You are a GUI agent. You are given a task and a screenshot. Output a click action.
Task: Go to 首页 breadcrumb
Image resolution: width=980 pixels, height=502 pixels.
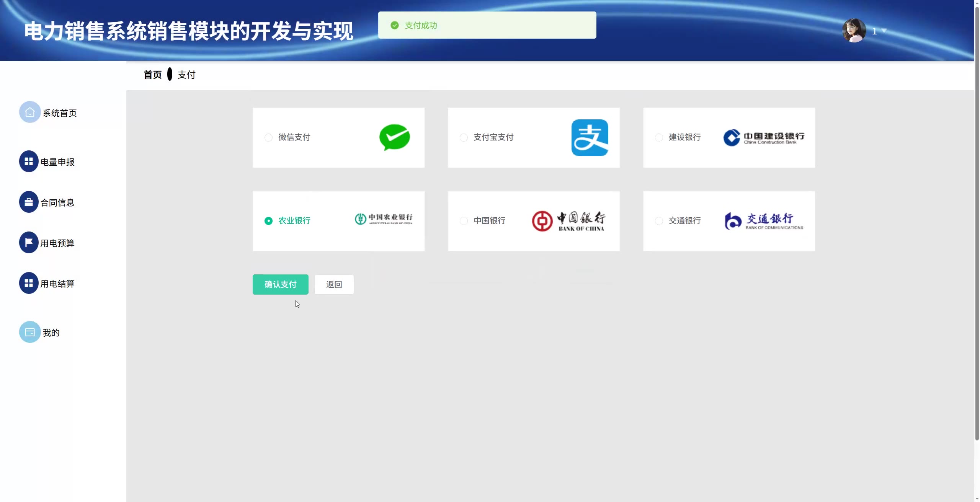152,75
